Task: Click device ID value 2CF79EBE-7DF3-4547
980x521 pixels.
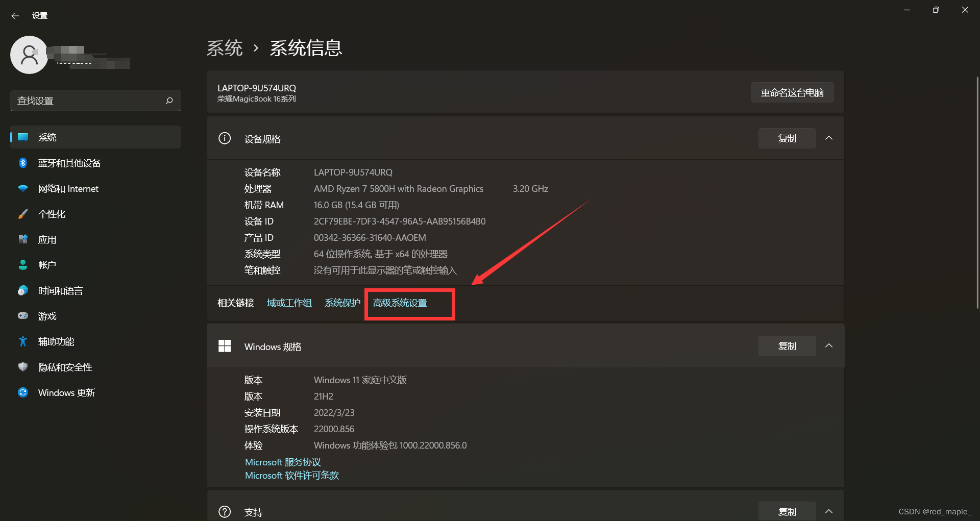Action: coord(400,221)
